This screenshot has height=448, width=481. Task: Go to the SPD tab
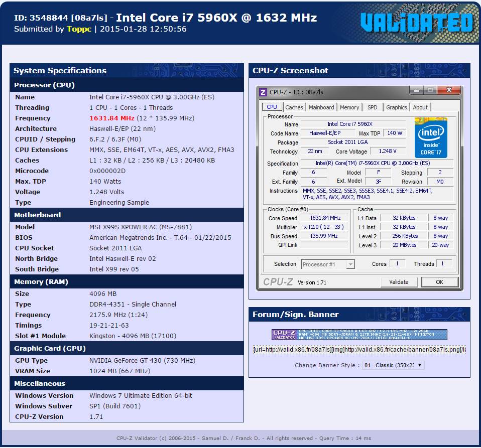click(372, 107)
